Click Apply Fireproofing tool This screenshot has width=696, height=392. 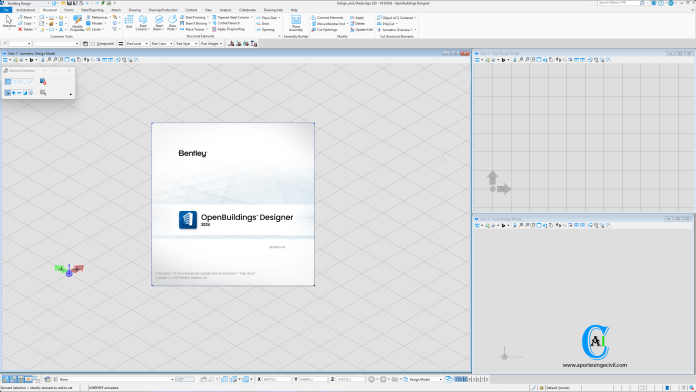(228, 29)
